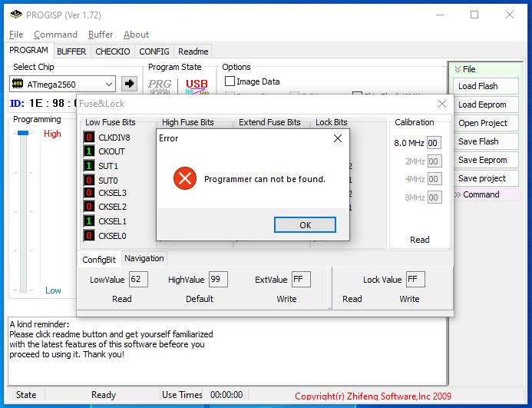Click the programming speed slider thumb
Image resolution: width=532 pixels, height=408 pixels.
tap(23, 133)
